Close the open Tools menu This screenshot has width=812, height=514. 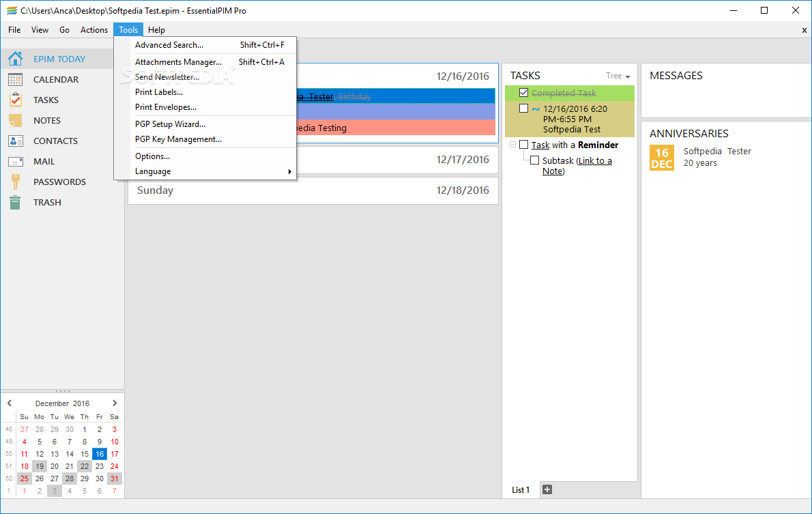(x=128, y=30)
